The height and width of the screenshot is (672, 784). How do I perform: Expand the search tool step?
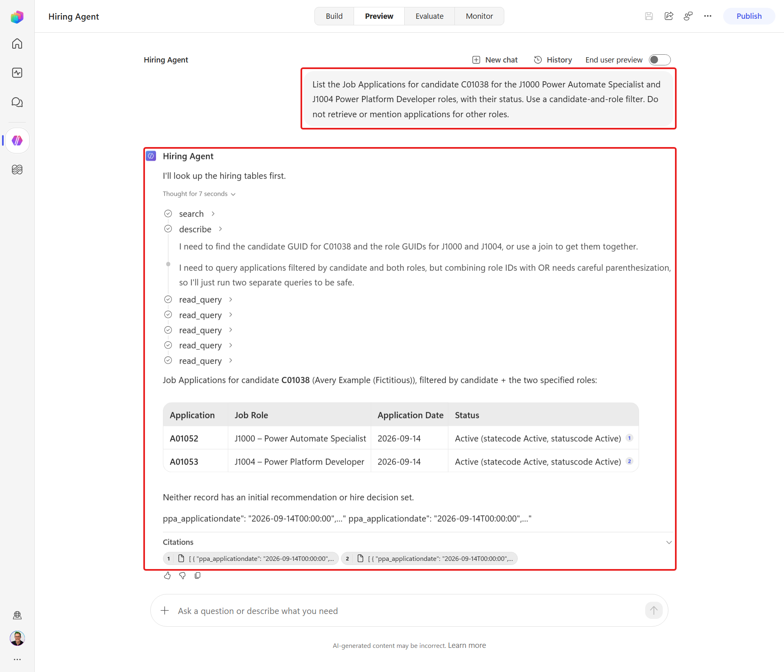coord(196,214)
